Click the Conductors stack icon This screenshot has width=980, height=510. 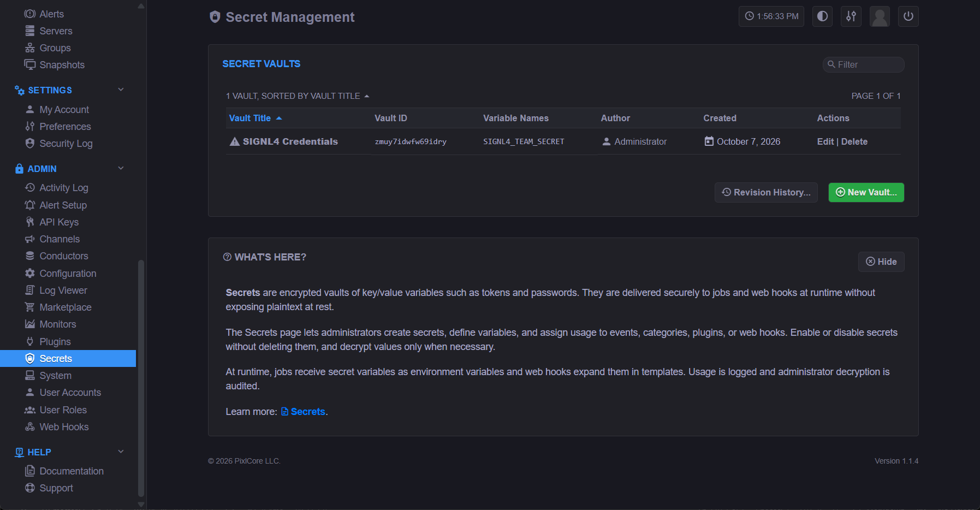coord(30,256)
